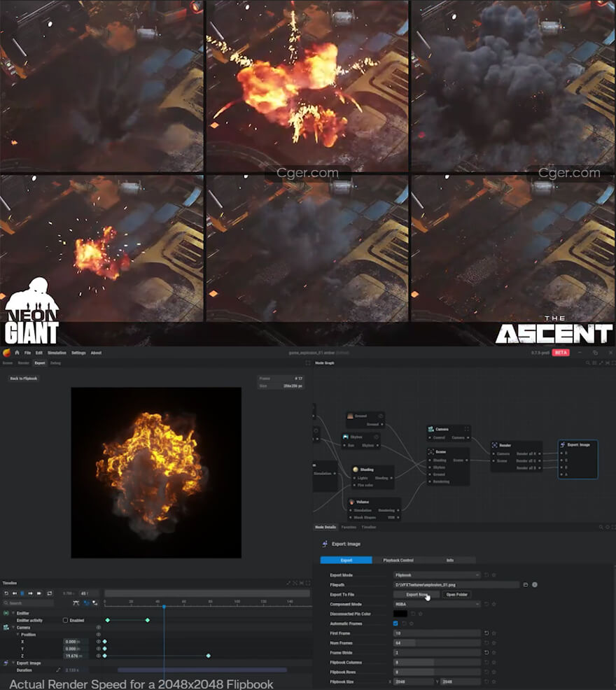The image size is (616, 690).
Task: Switch to the Playback Control tab
Action: [x=398, y=561]
